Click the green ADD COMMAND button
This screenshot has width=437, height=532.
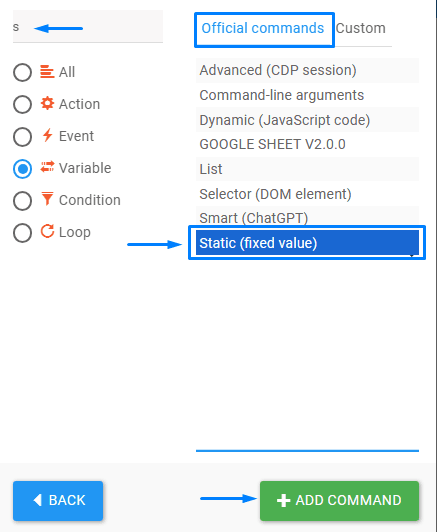pos(339,500)
